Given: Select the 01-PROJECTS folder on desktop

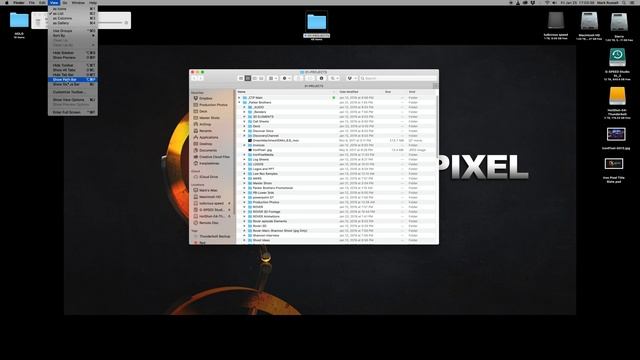Looking at the screenshot, I should coord(317,22).
